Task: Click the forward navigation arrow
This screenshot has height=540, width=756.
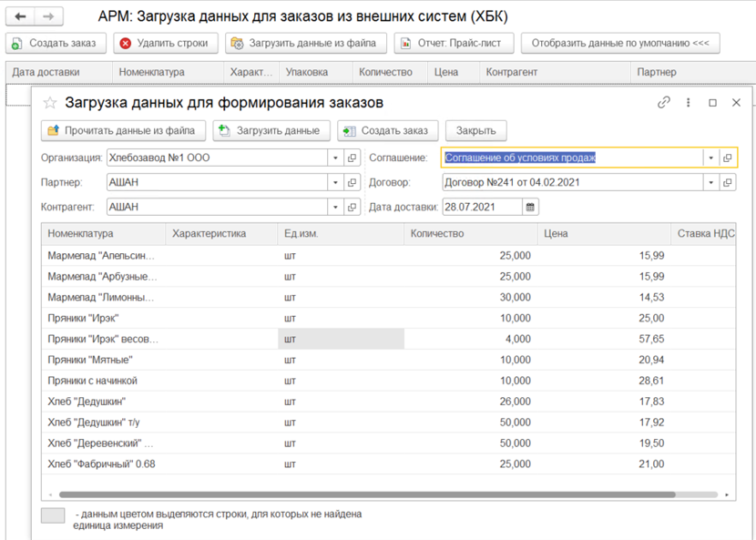Action: (49, 16)
